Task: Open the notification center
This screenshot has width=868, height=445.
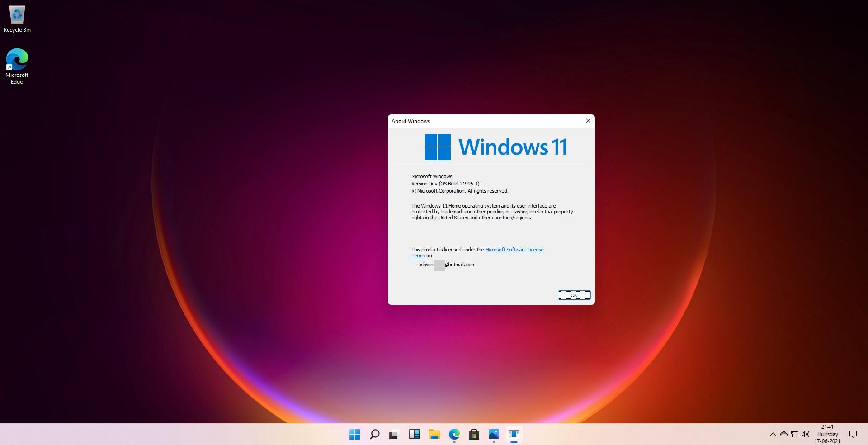Action: 853,435
